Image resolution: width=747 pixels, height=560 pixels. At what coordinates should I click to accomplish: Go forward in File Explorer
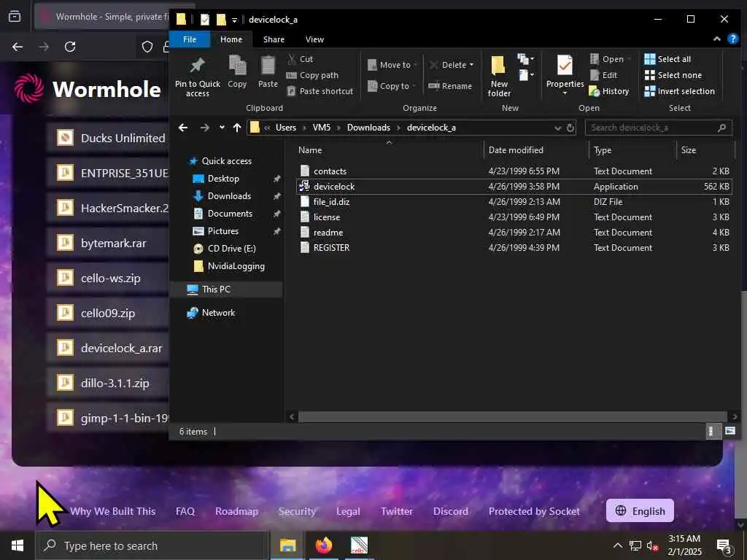pyautogui.click(x=204, y=128)
